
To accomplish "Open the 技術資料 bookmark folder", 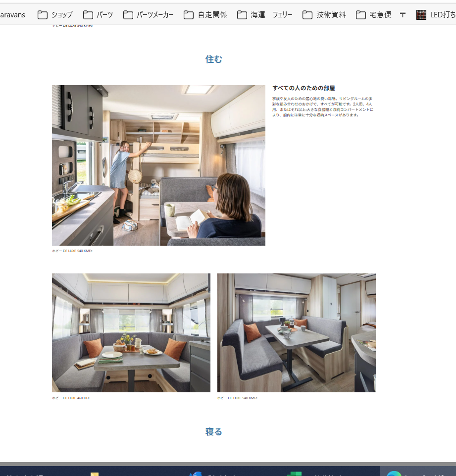I will point(324,14).
